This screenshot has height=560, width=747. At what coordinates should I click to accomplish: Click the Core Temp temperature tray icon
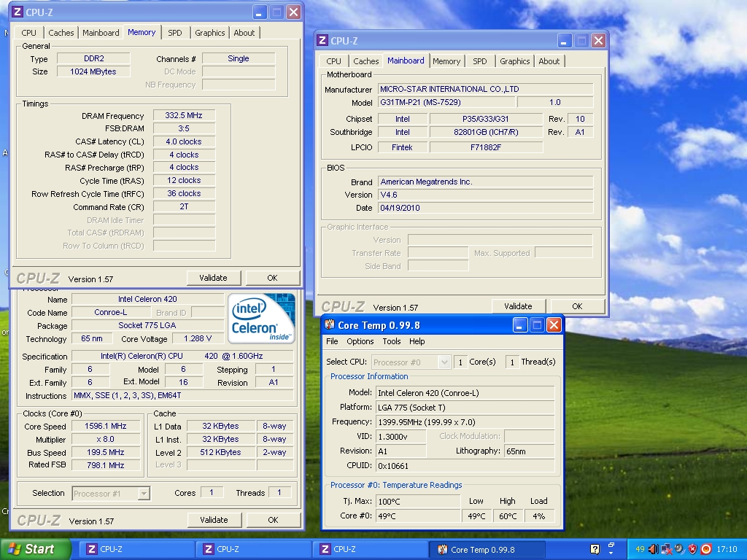point(640,549)
